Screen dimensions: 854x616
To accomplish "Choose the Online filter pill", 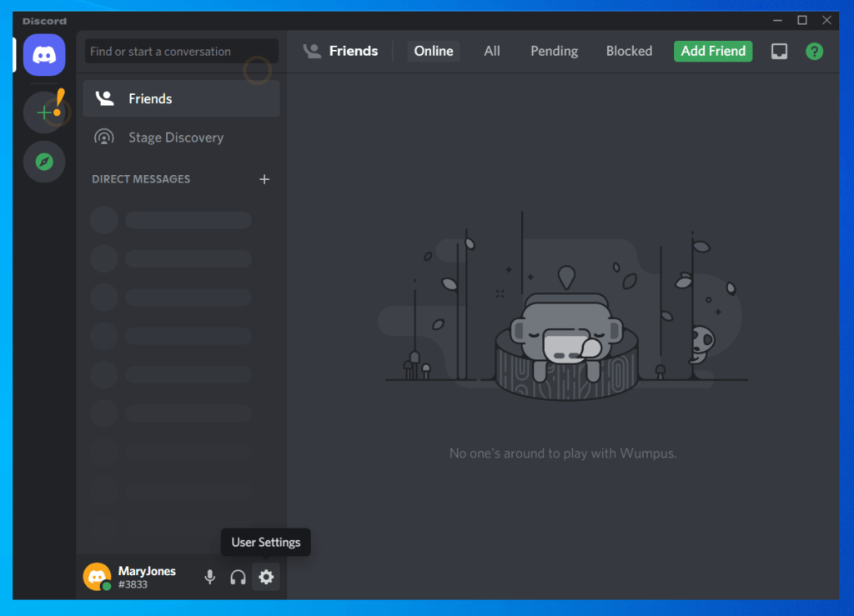I will tap(433, 51).
